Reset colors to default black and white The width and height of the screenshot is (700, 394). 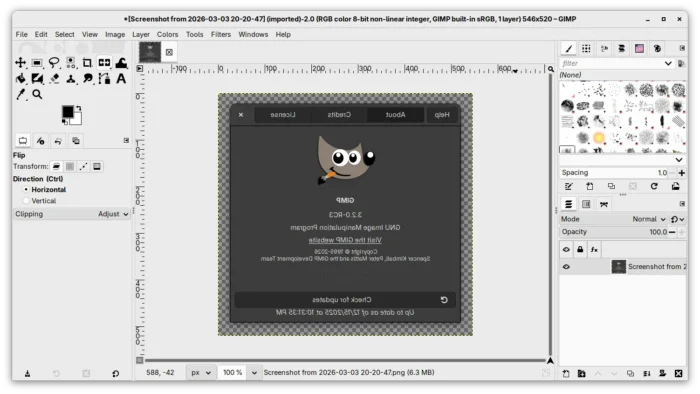tap(65, 122)
